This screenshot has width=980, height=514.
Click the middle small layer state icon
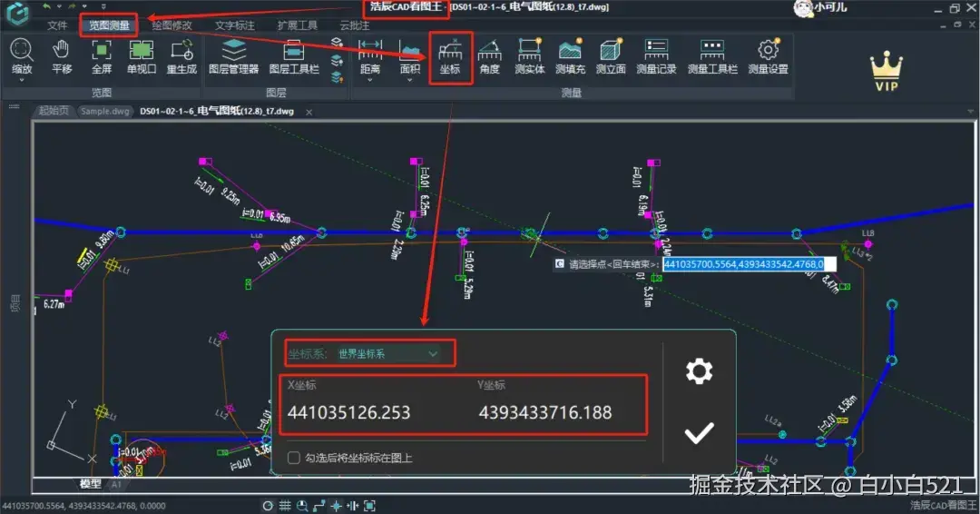(337, 61)
